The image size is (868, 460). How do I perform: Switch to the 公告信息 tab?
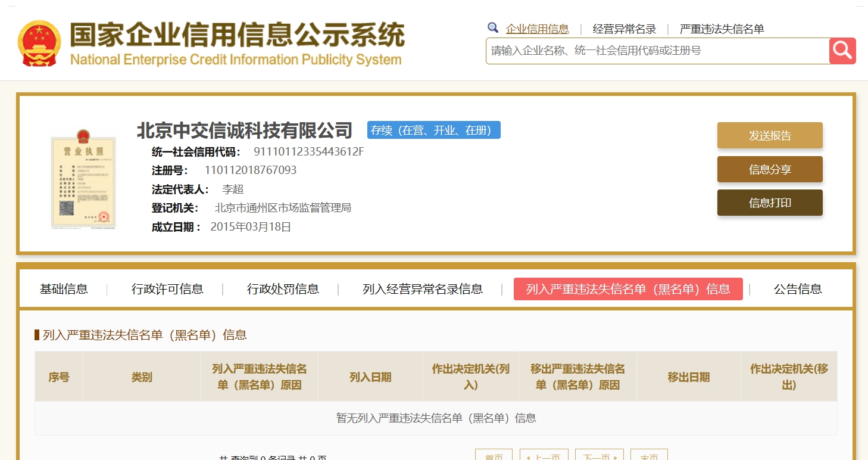tap(798, 289)
